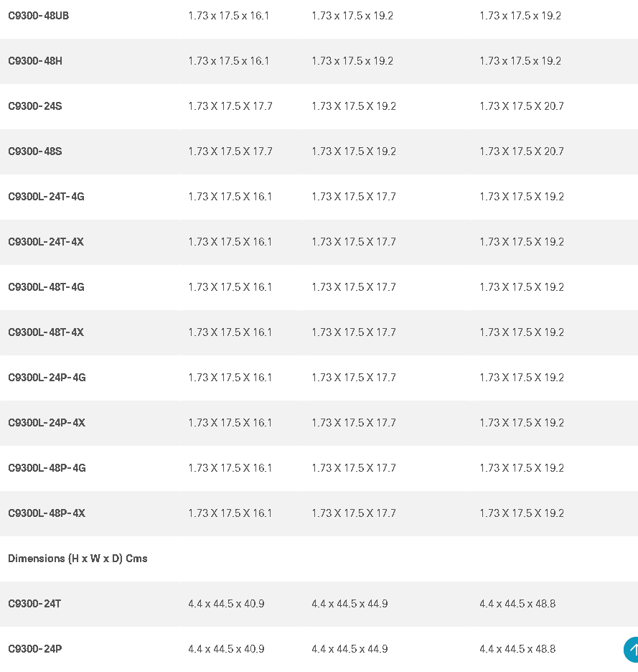638x672 pixels.
Task: Click 1.73 X 17.5 X 20.7 in C9300-24S row
Action: [x=522, y=106]
